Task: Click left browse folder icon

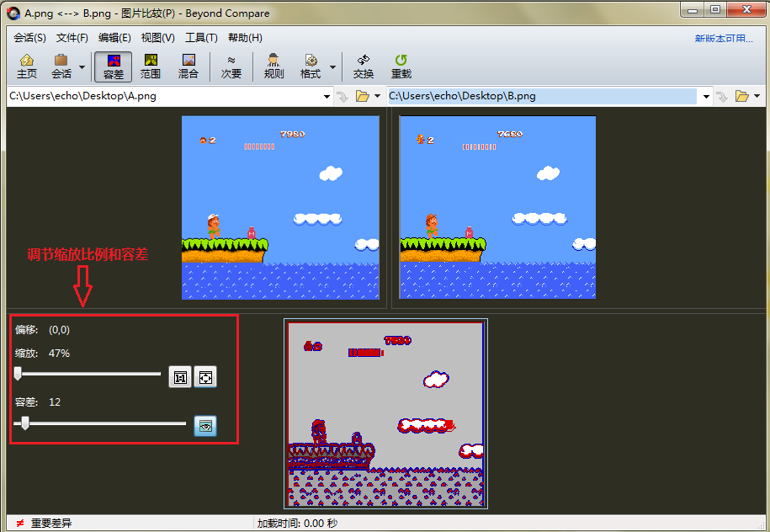Action: [363, 96]
